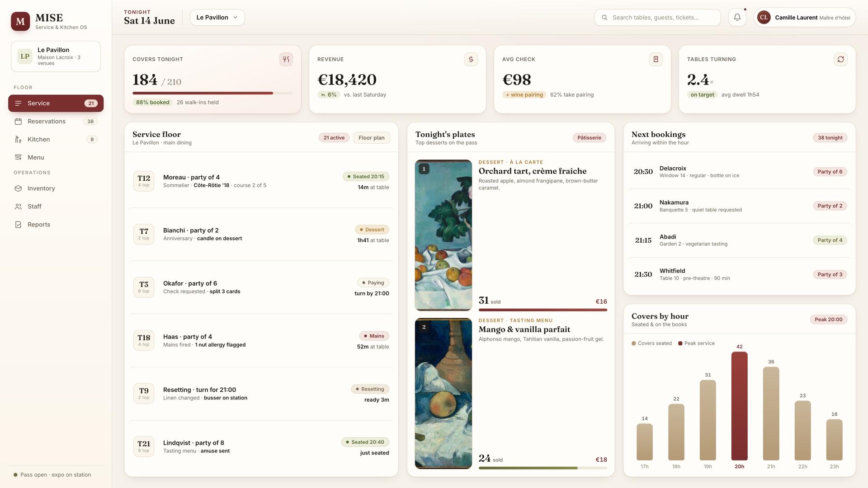Screen dimensions: 868x488
Task: Click the Staff people icon
Action: [x=18, y=206]
